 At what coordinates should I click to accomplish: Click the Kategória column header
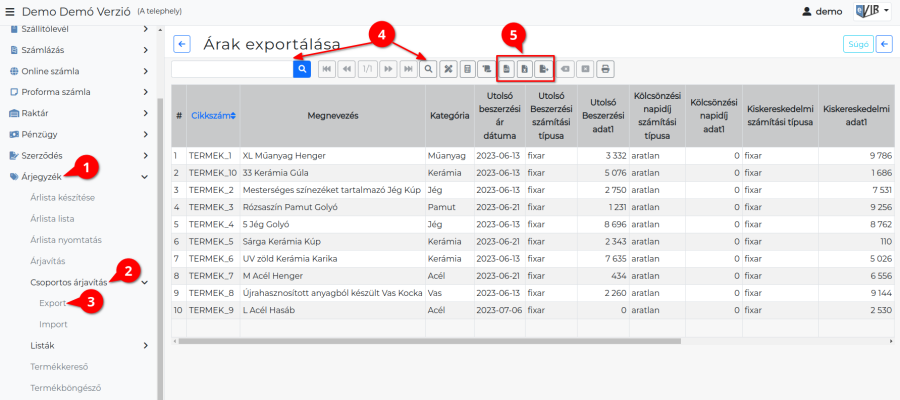click(450, 115)
